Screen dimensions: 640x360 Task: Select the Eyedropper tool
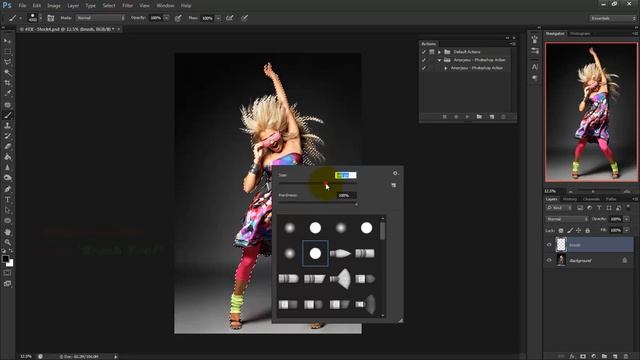click(x=7, y=93)
